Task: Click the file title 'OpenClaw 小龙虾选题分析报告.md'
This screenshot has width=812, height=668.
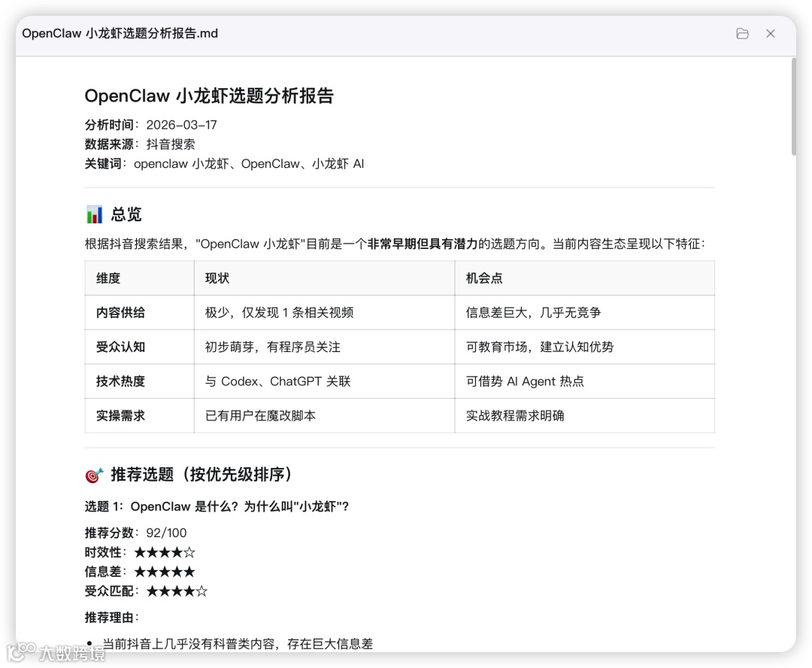Action: click(120, 34)
